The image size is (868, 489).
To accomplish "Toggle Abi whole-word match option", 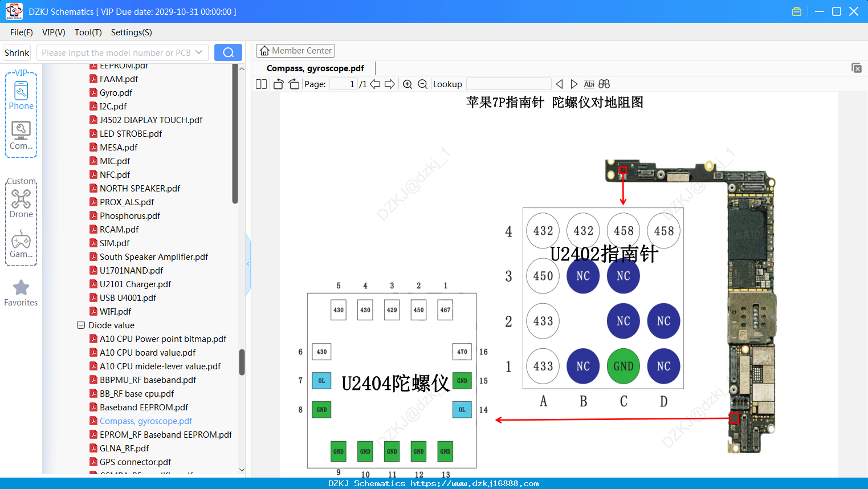I will 589,84.
